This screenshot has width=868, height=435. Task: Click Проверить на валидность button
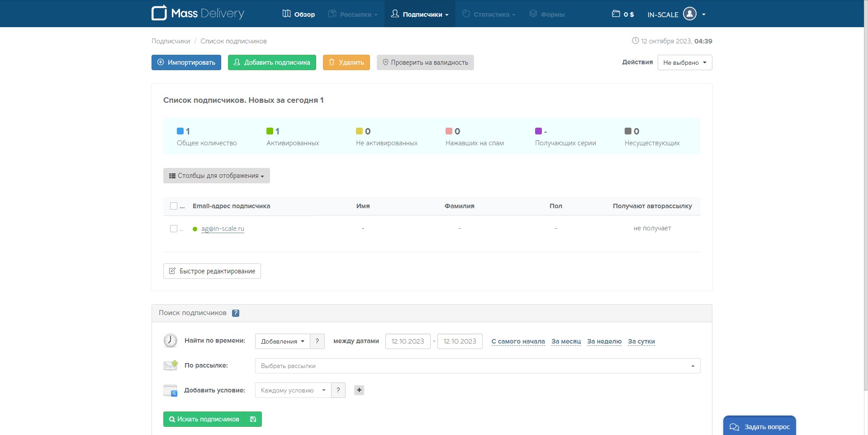tap(425, 62)
